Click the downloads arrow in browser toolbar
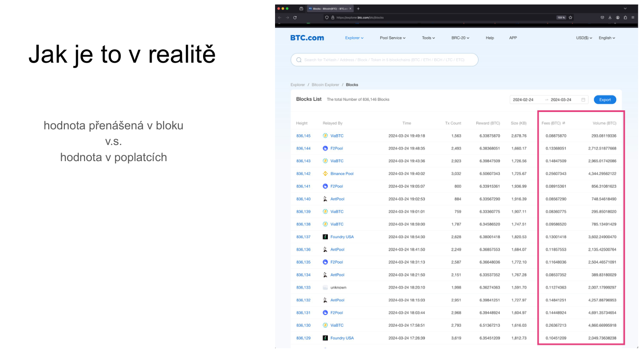The image size is (644, 363). click(x=610, y=17)
